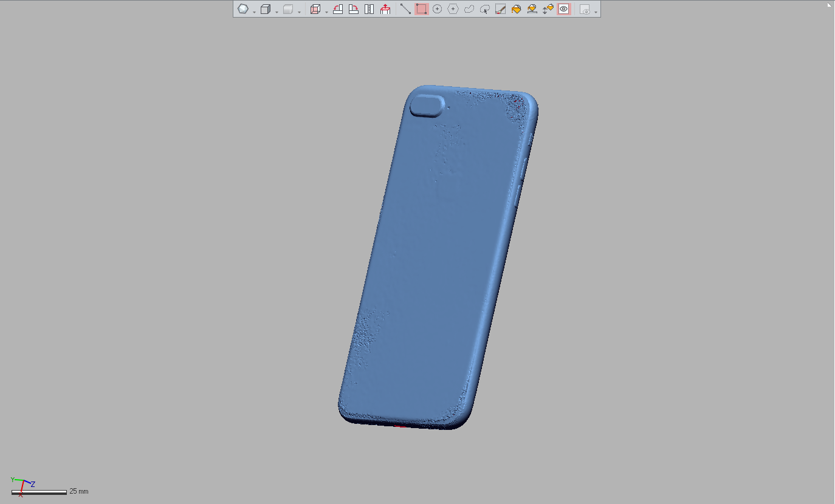Click the Extend To Similar bucket icon

point(532,9)
